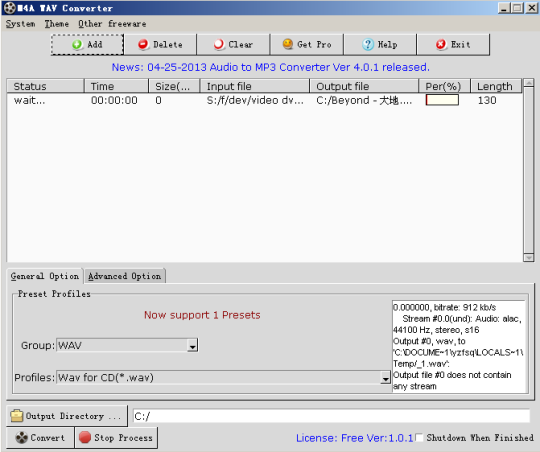Viewport: 540px width, 452px height.
Task: Click the app film reel title icon
Action: coord(10,8)
